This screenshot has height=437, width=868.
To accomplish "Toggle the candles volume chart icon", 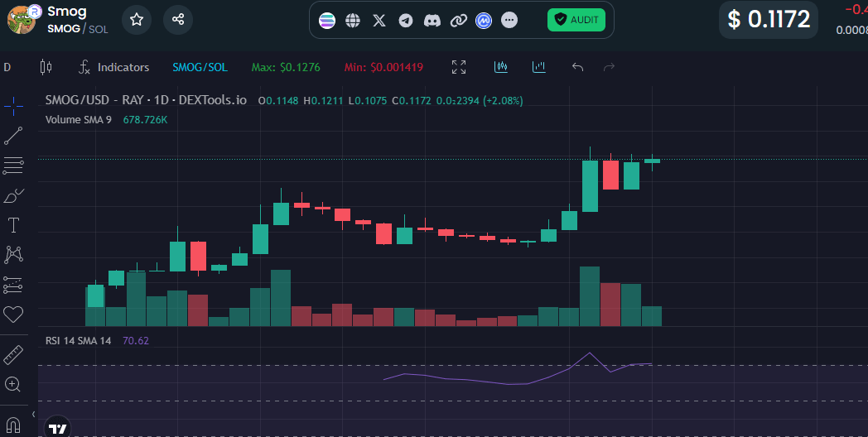I will [501, 68].
